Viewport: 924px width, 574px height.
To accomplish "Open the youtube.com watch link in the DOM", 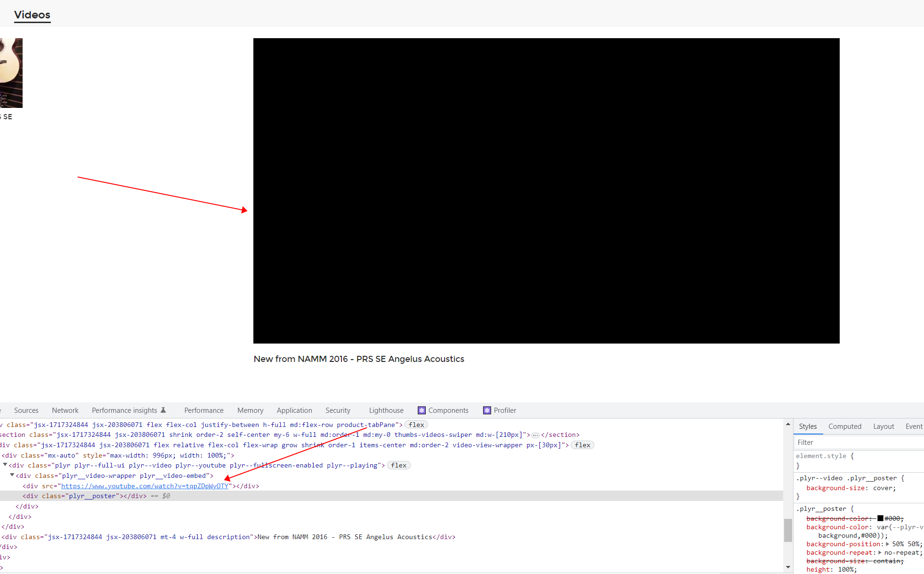I will tap(145, 486).
